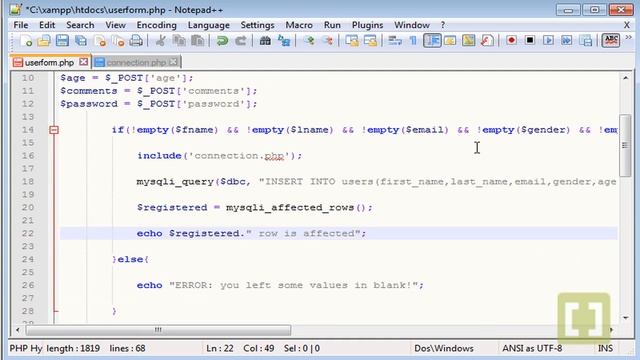Expand the toolbar overflow chevron
640x360 pixels.
(629, 38)
